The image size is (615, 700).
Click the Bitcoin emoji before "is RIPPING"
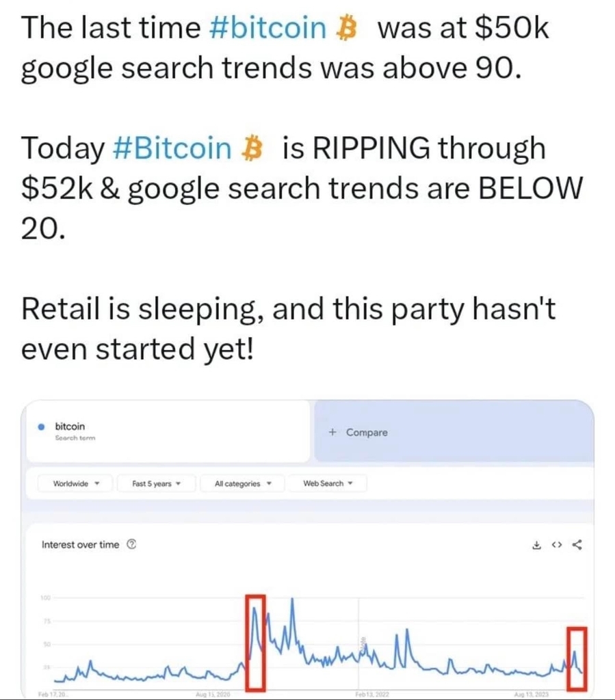[x=252, y=148]
